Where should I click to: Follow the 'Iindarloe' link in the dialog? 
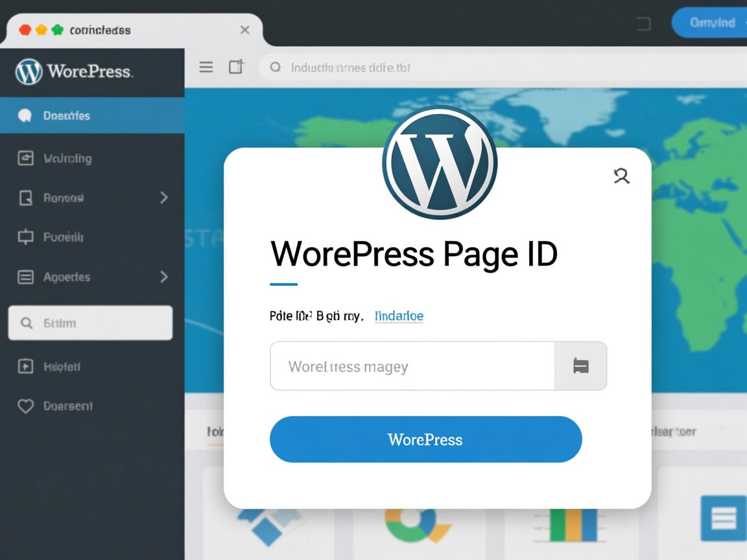[x=399, y=316]
